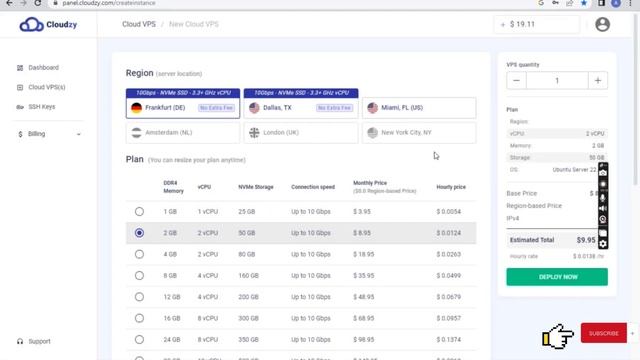Click Dallas's No Extra Fee badge
The width and height of the screenshot is (640, 360).
coord(334,108)
